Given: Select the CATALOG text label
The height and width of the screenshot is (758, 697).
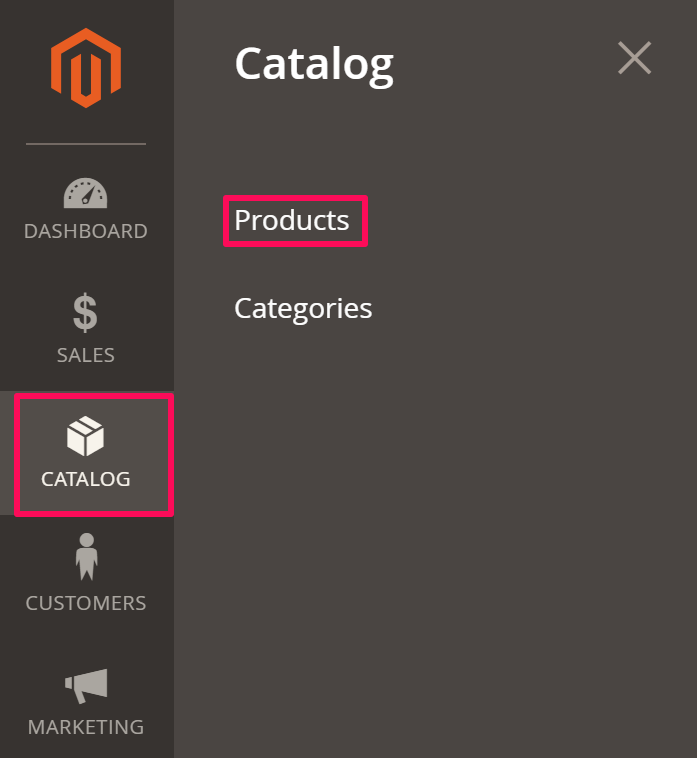Looking at the screenshot, I should pyautogui.click(x=86, y=479).
